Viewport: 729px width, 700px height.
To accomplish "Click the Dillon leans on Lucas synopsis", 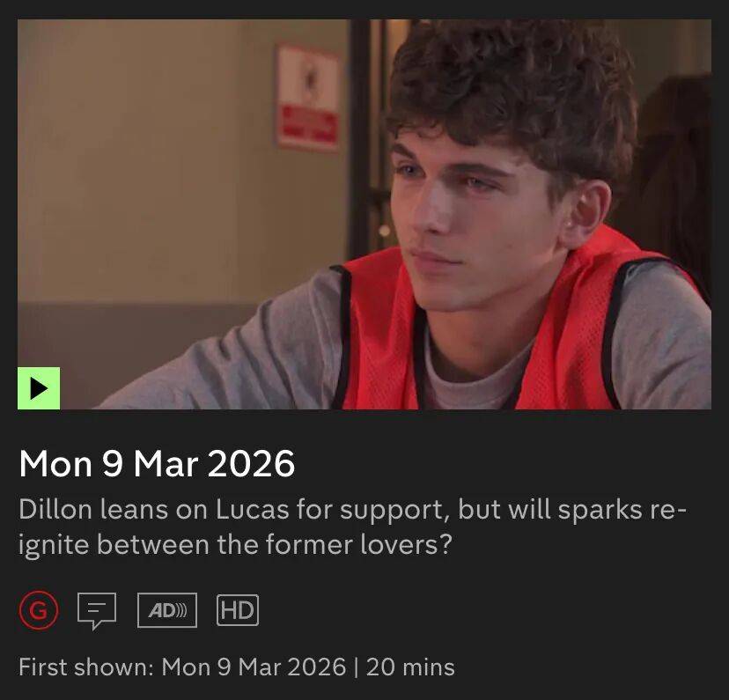I will tap(352, 527).
